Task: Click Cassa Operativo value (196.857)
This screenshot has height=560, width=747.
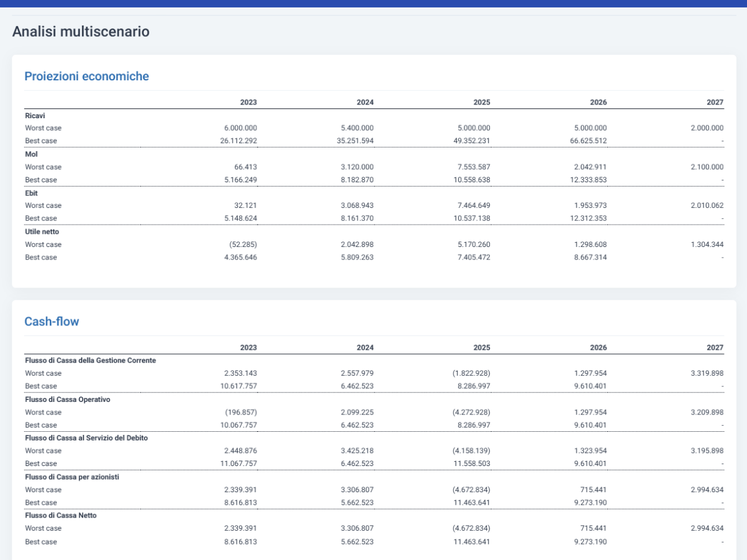Action: tap(240, 412)
